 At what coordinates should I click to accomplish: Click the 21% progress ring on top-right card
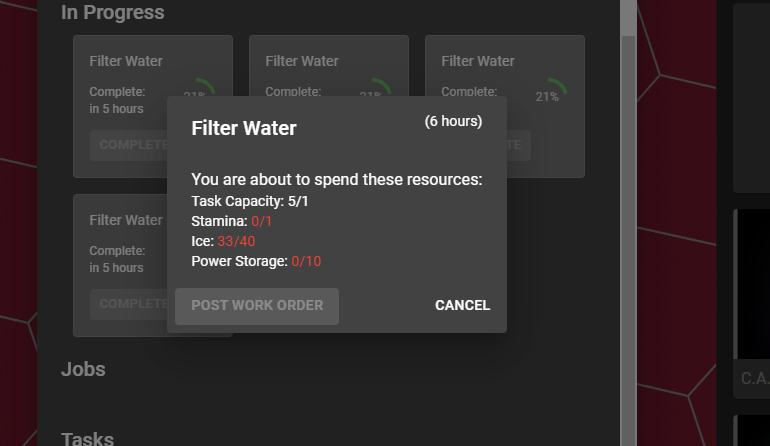point(549,92)
